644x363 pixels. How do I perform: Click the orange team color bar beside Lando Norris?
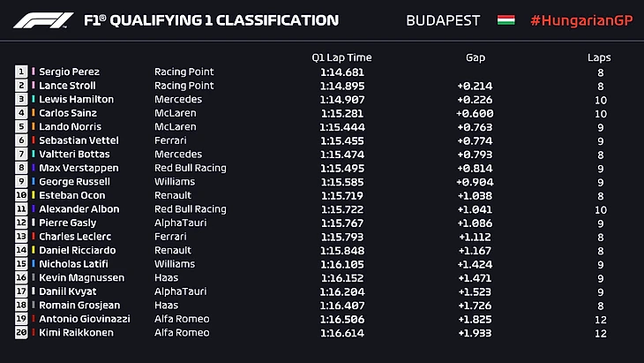coord(33,126)
